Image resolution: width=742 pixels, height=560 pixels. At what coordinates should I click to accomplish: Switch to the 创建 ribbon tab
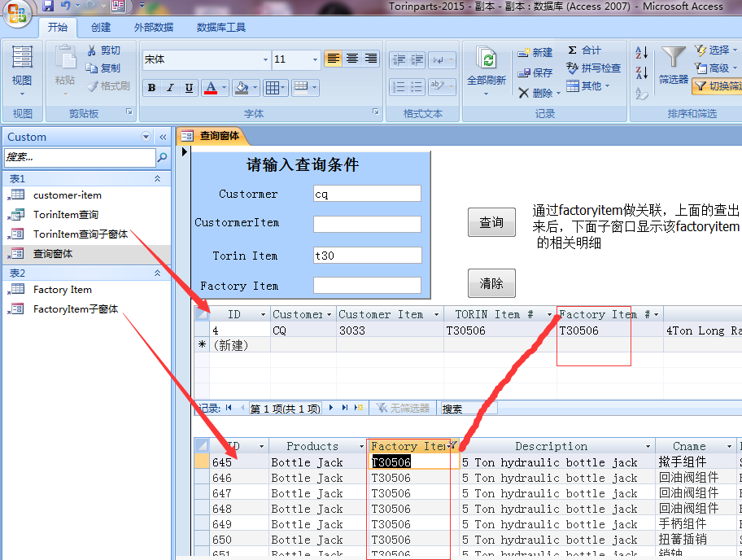(101, 27)
